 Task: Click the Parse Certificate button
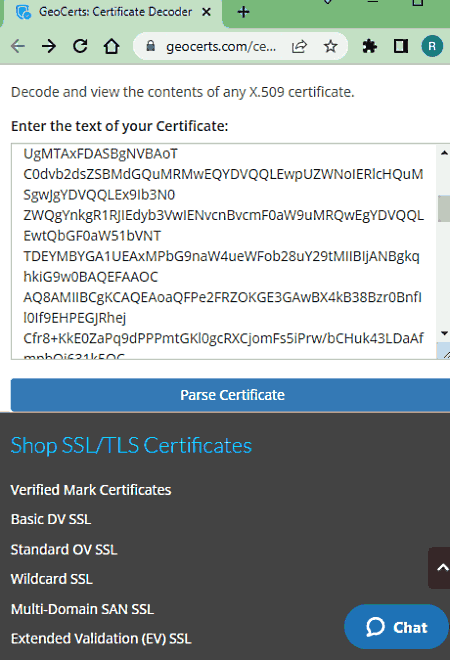click(230, 395)
